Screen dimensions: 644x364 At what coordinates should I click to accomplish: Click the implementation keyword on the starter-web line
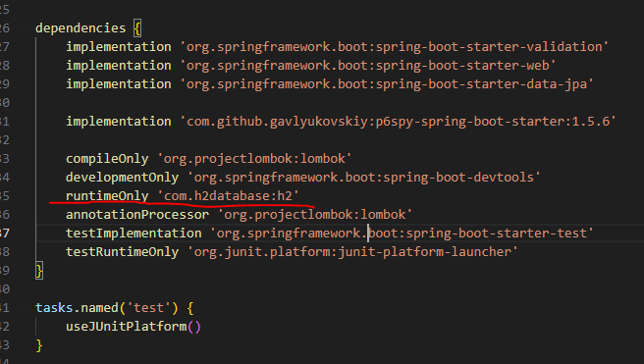click(x=119, y=66)
